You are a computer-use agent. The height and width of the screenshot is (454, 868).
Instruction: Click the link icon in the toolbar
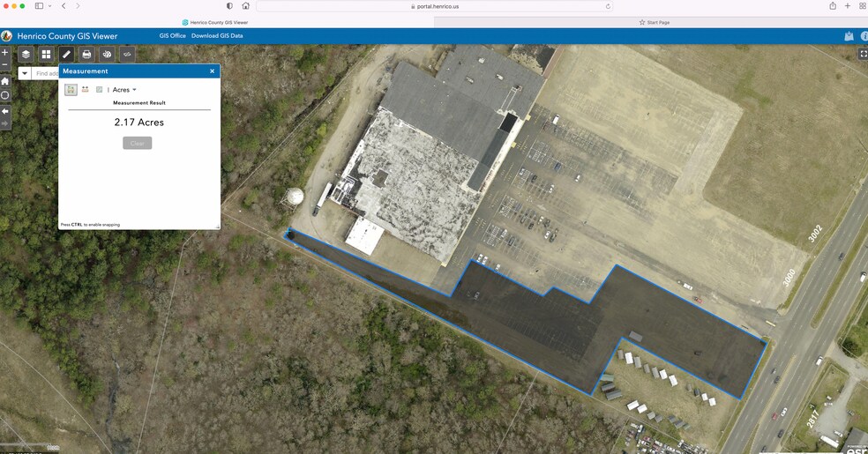[127, 55]
